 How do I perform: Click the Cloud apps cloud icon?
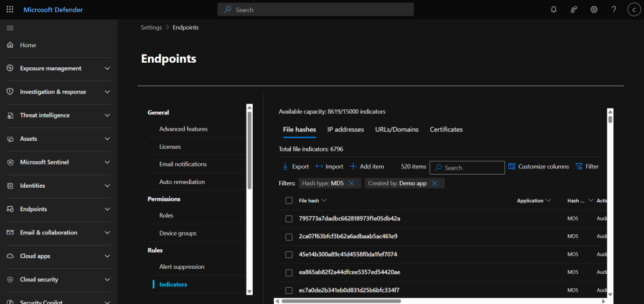point(11,256)
